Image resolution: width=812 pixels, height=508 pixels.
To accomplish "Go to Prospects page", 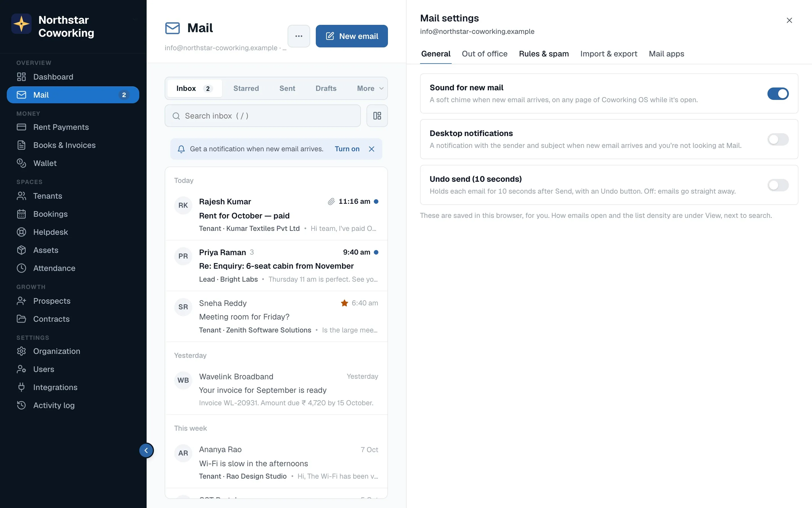I will pos(73,301).
